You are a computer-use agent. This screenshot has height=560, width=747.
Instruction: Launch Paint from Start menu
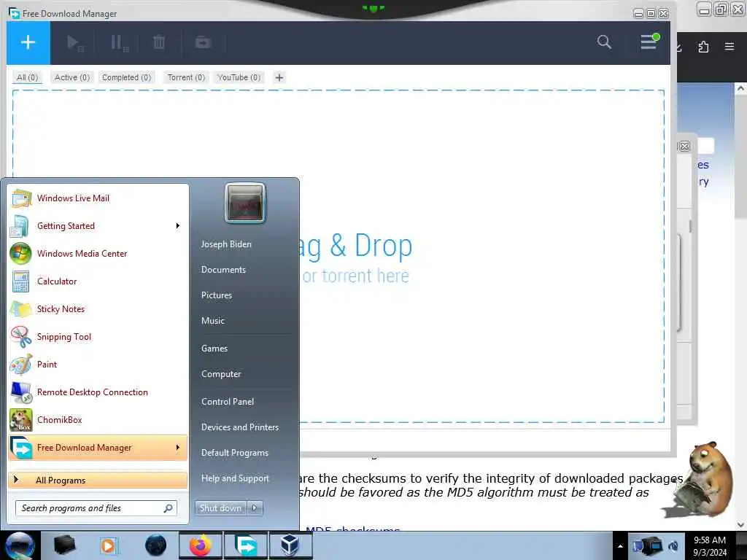[x=98, y=365]
